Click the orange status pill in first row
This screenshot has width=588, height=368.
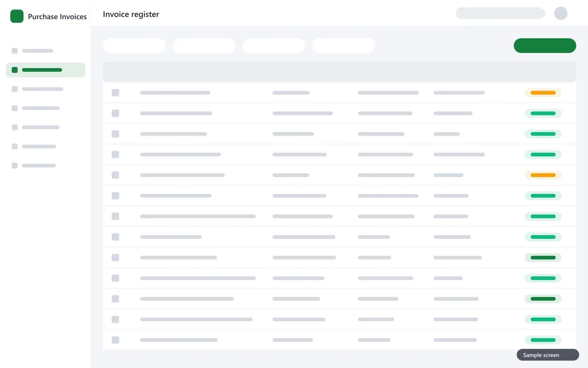coord(543,93)
